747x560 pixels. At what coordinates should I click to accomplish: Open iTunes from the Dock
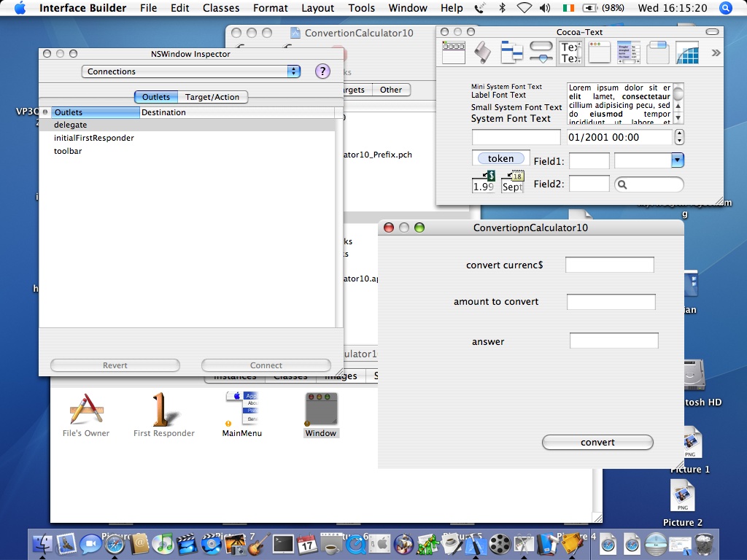163,544
